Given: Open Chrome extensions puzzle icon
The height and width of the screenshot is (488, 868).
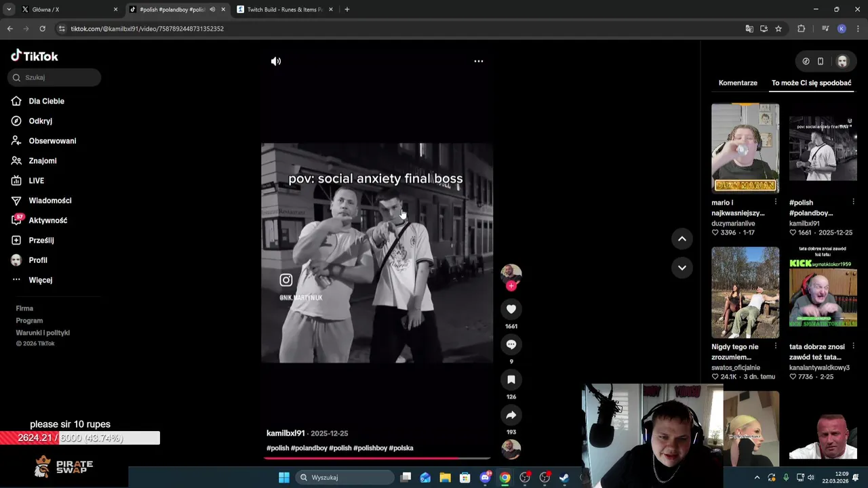Looking at the screenshot, I should [801, 28].
